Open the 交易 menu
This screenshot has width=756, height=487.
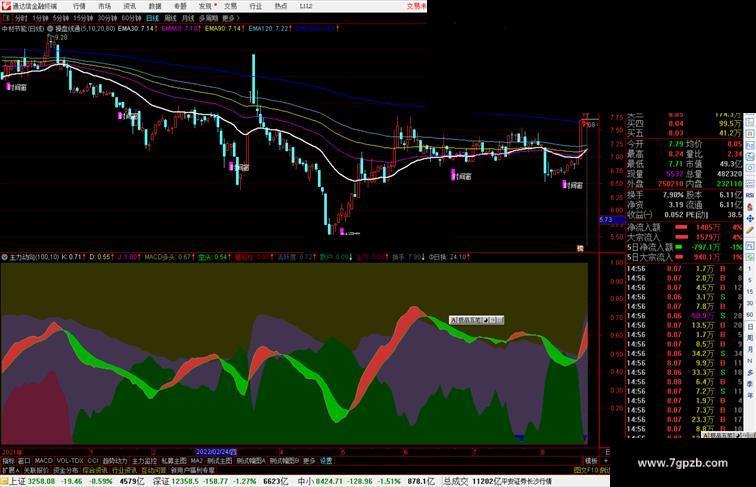230,6
